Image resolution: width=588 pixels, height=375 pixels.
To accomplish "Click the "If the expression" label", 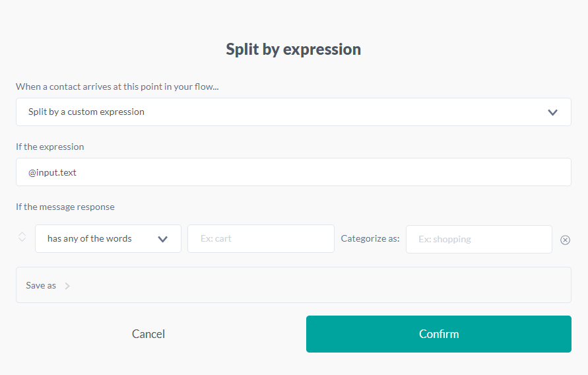I will coord(50,147).
